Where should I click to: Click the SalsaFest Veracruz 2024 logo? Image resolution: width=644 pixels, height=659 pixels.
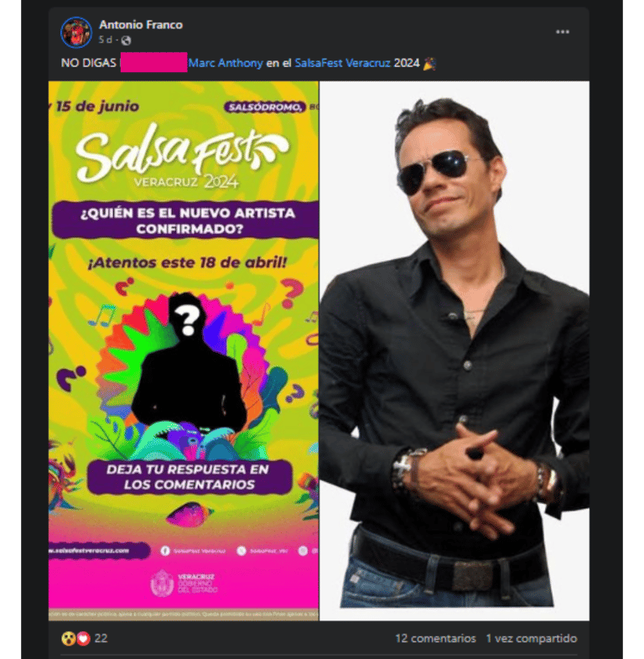184,157
